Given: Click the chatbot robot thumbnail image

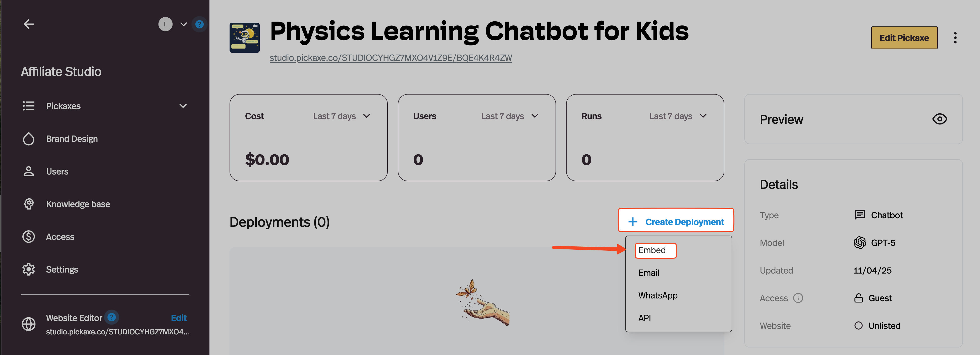Looking at the screenshot, I should [x=245, y=38].
